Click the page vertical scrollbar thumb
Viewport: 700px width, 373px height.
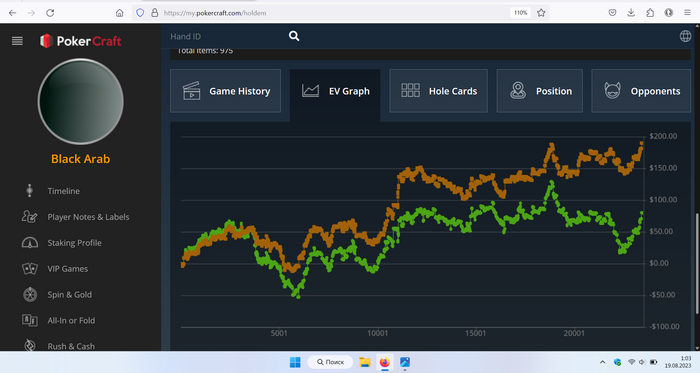[x=697, y=263]
